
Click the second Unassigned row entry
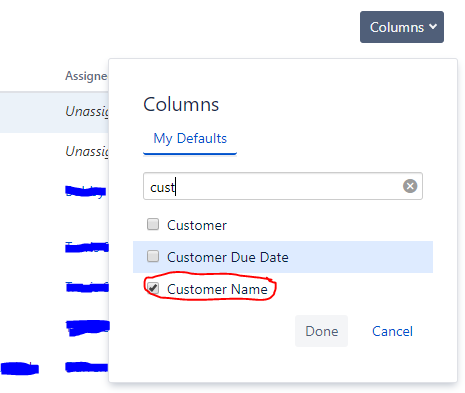[87, 152]
